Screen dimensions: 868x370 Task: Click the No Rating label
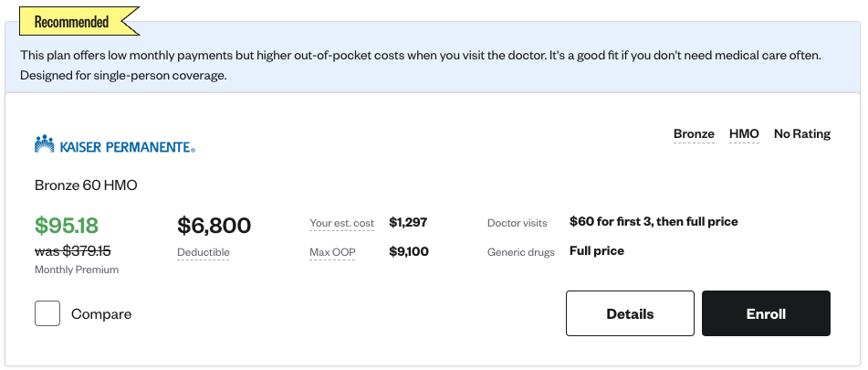[802, 134]
